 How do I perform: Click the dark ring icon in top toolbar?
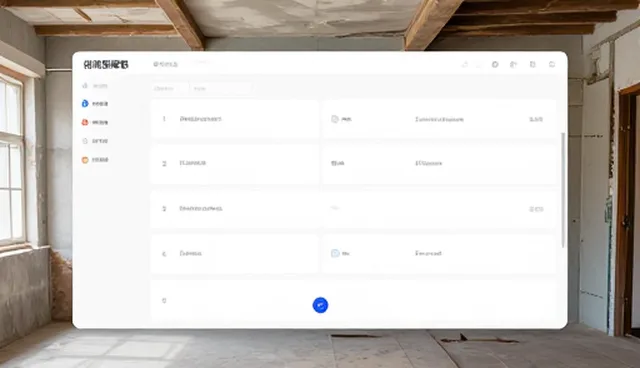(495, 64)
